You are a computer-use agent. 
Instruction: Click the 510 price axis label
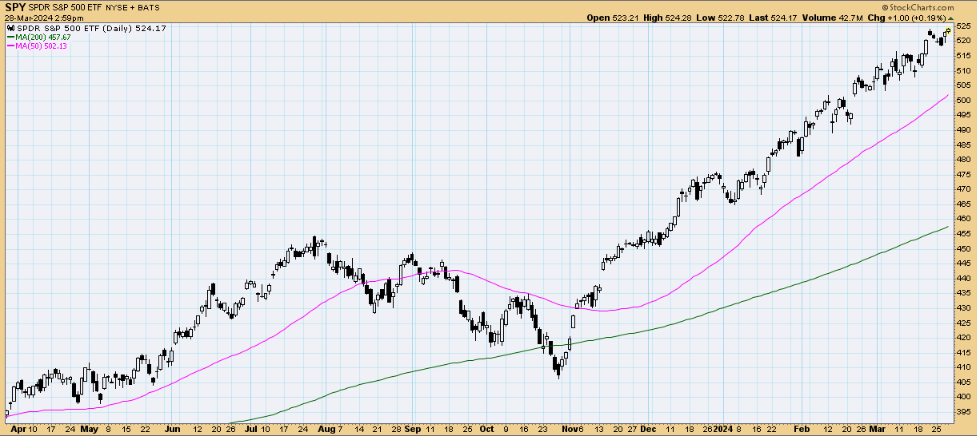pos(962,70)
